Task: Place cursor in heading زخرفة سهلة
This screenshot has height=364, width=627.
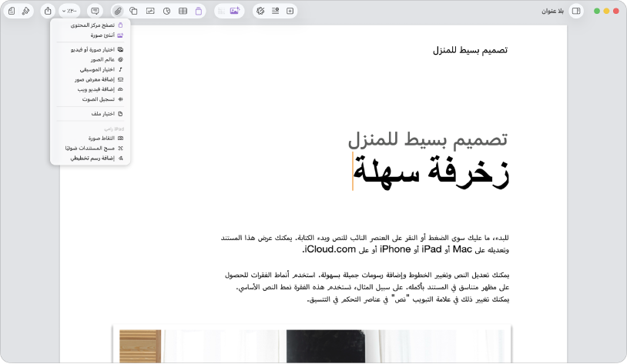Action: tap(431, 172)
